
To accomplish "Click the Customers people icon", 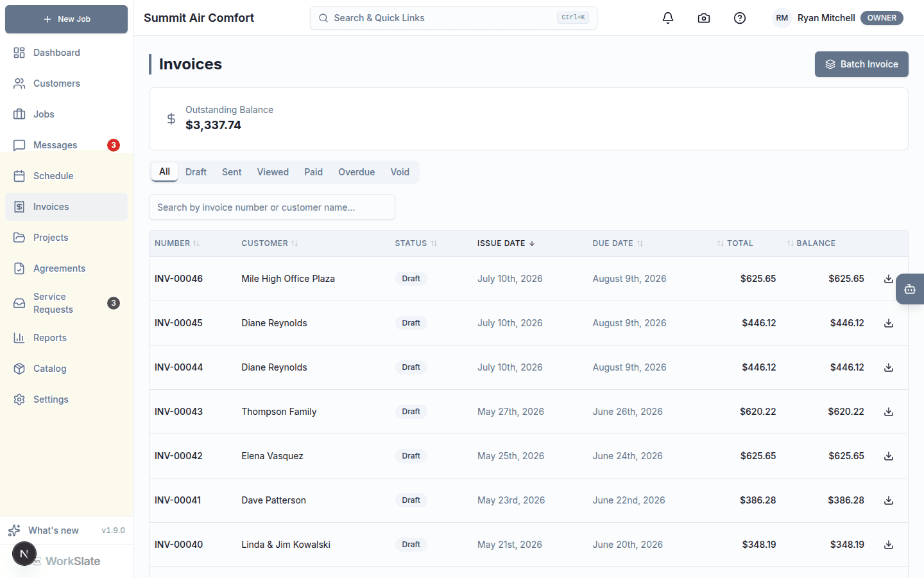I will pyautogui.click(x=19, y=83).
